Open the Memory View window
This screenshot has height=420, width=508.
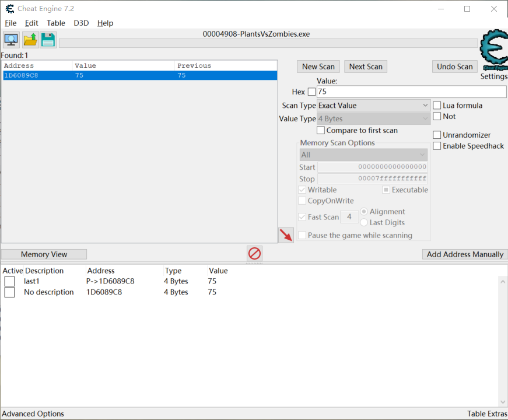[x=44, y=254]
